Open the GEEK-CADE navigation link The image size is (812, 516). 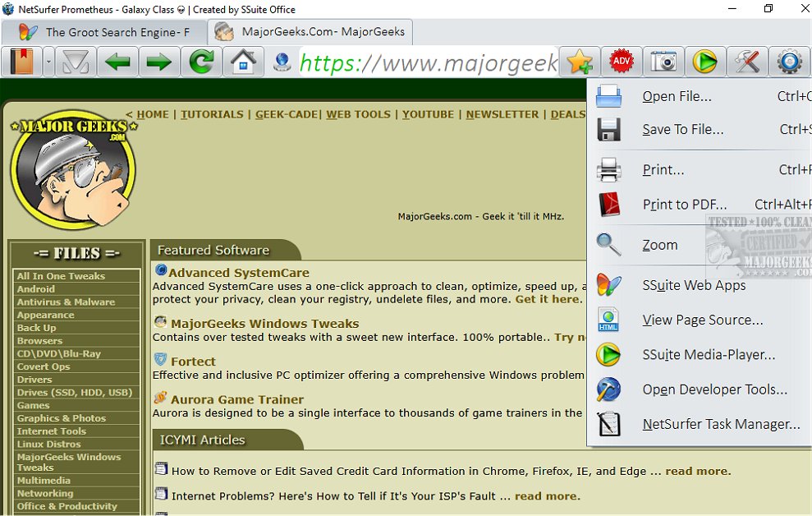point(287,114)
